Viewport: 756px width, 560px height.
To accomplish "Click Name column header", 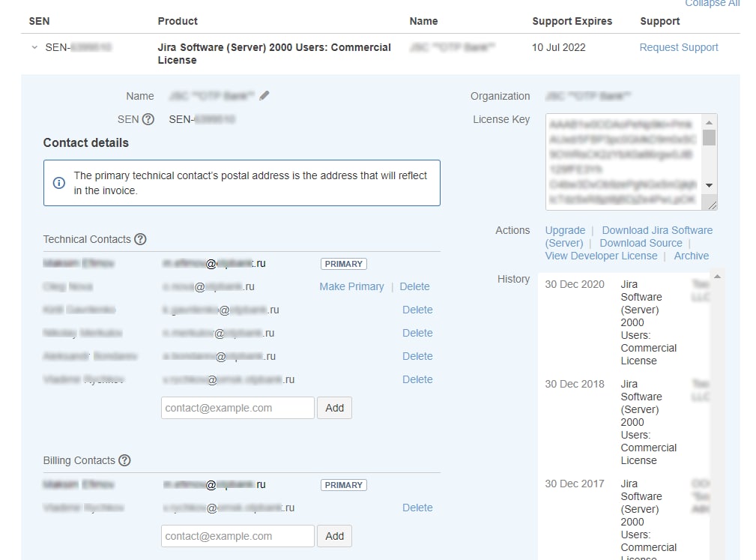I will tap(423, 21).
